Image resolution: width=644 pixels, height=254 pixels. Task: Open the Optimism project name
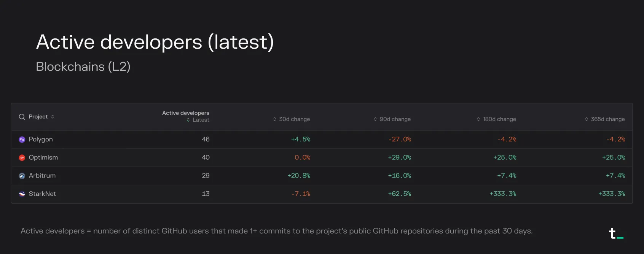coord(43,157)
